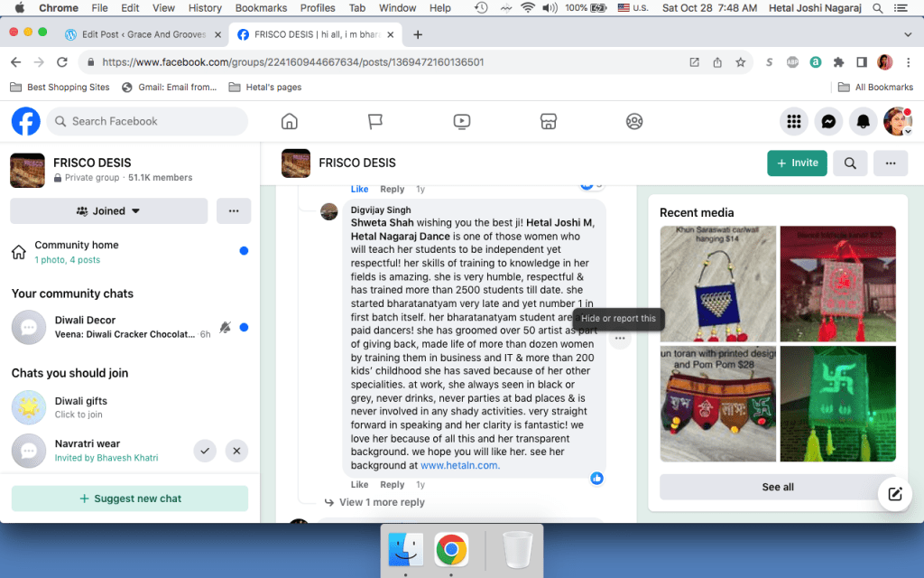Open the Messenger icon
Screen dimensions: 924x578
point(828,121)
